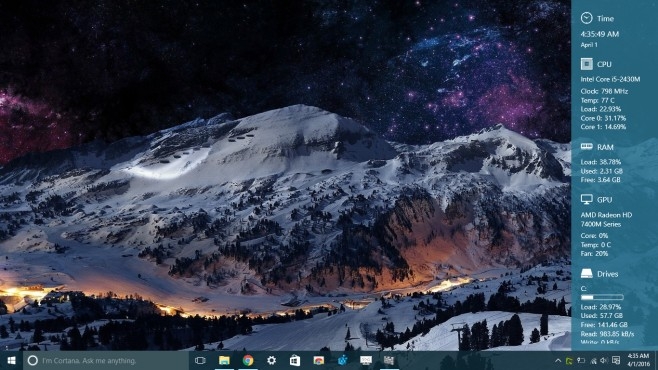Open the Action Center notifications icon

tap(616, 360)
